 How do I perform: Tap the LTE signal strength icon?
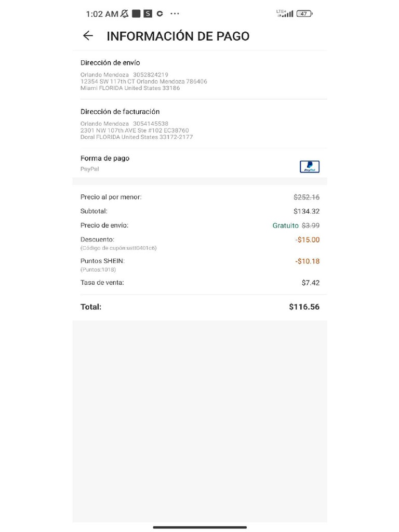[285, 14]
